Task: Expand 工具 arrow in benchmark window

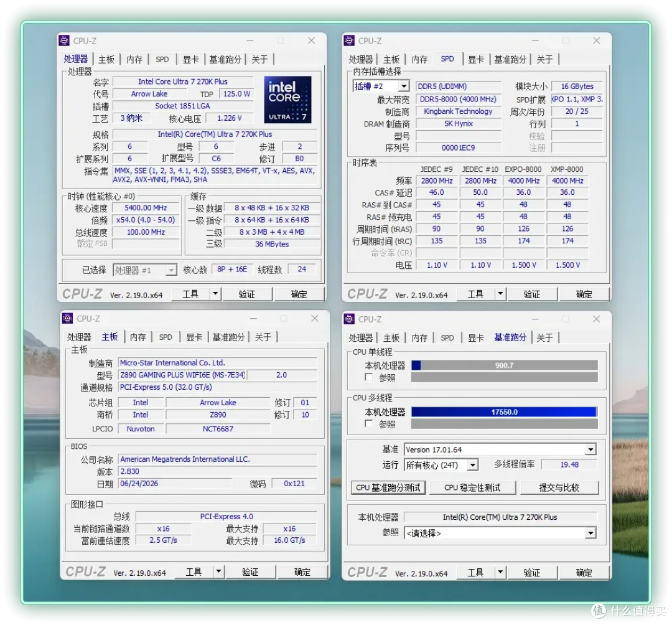Action: pyautogui.click(x=500, y=572)
